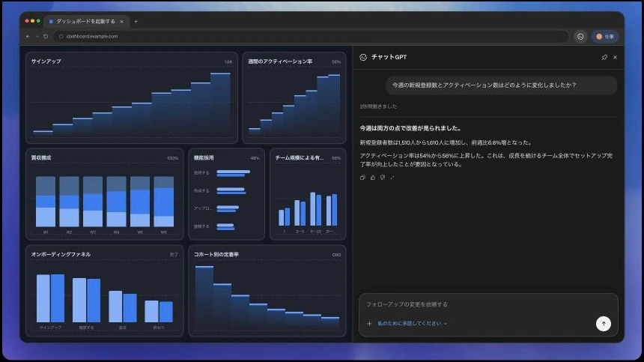The width and height of the screenshot is (644, 362).
Task: Click the サインアップ chart title
Action: coord(46,61)
